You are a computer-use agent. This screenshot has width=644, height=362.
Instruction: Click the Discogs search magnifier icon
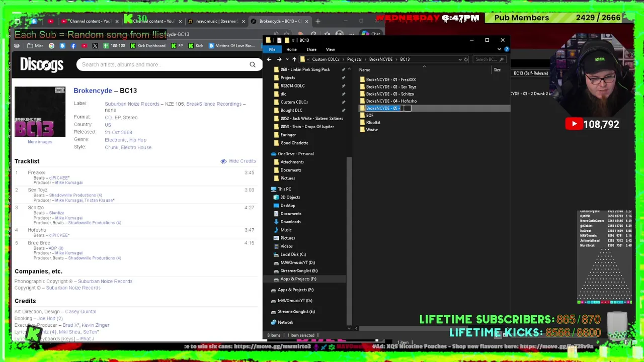[253, 64]
